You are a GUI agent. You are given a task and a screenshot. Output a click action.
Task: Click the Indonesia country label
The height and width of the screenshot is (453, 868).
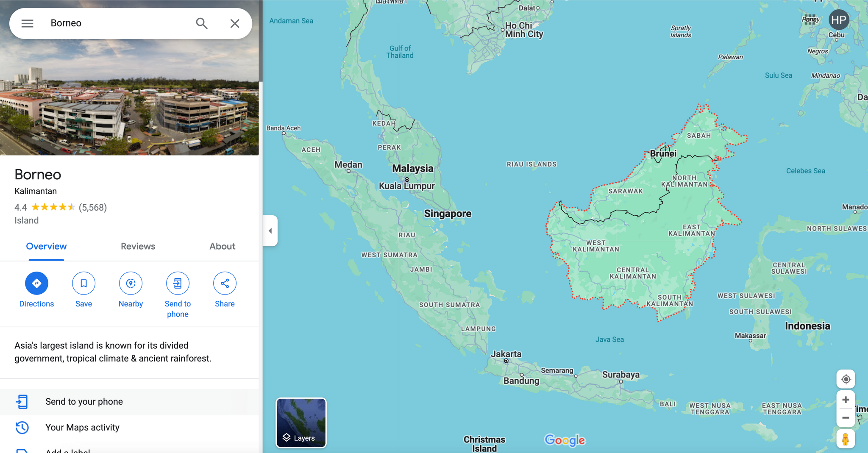click(x=807, y=326)
